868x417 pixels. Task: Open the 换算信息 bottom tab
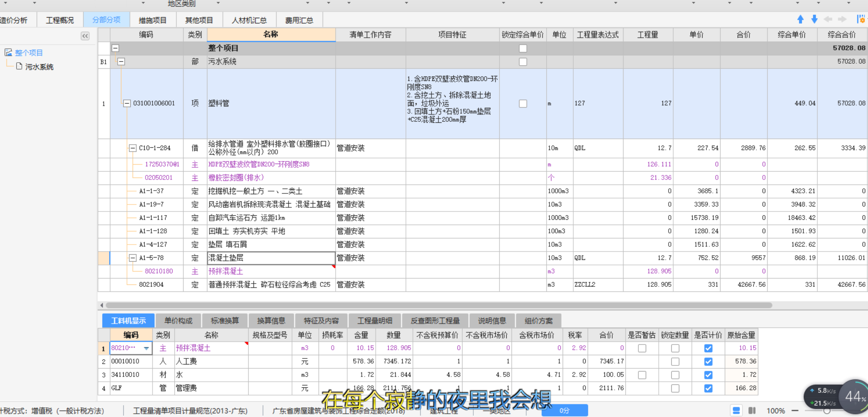271,321
